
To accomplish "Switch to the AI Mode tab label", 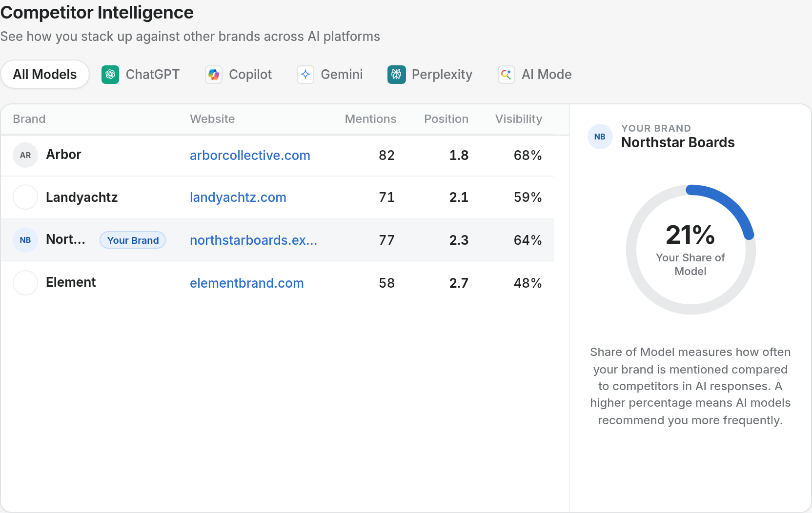I will pyautogui.click(x=547, y=75).
